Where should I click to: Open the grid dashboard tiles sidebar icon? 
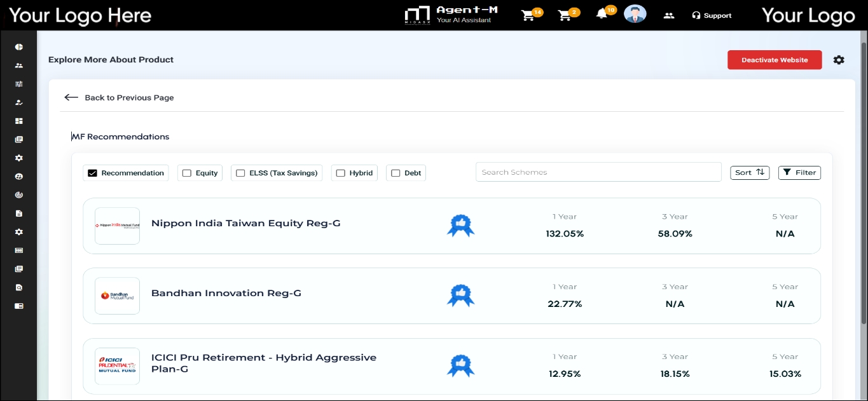pos(19,121)
